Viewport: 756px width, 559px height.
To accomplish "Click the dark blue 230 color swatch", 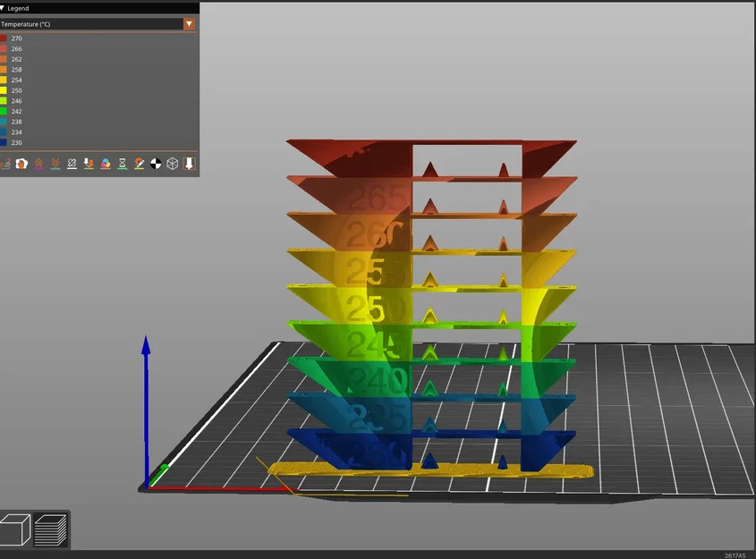I will point(4,142).
